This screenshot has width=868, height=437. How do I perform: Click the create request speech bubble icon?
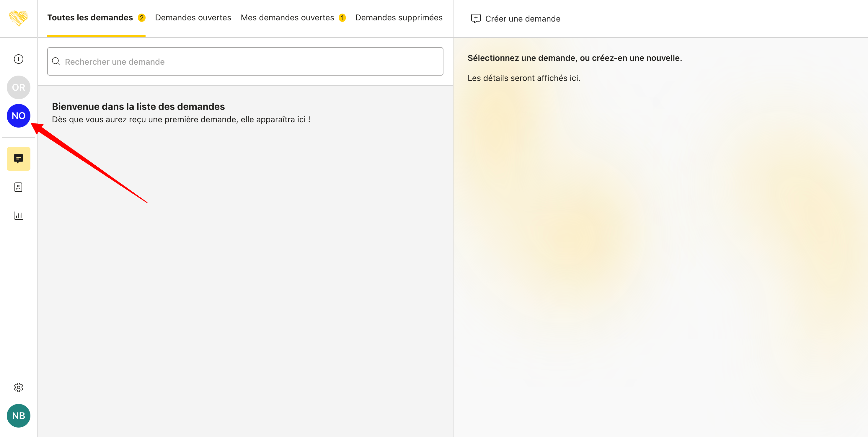[475, 18]
